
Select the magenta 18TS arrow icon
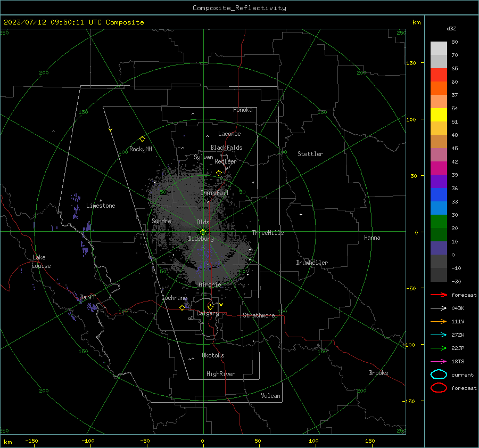pos(439,362)
